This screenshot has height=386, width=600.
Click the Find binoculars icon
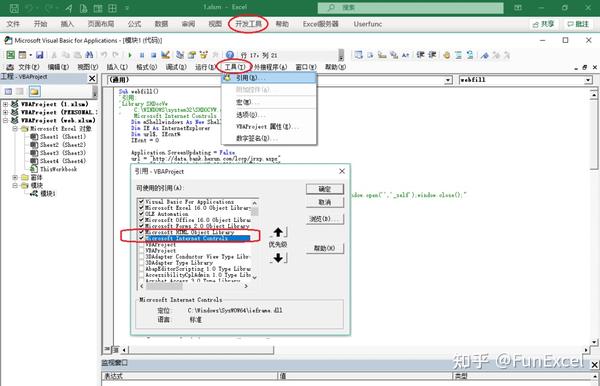[x=89, y=55]
